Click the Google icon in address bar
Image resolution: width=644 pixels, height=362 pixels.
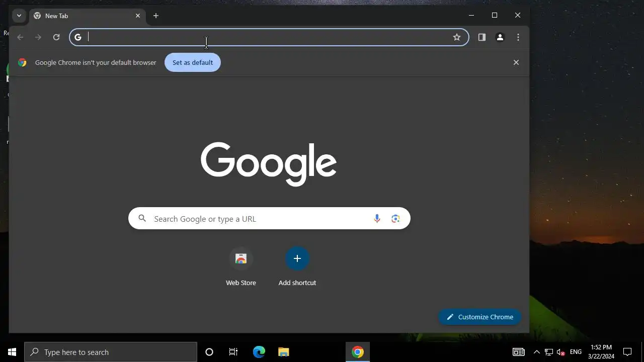coord(78,37)
